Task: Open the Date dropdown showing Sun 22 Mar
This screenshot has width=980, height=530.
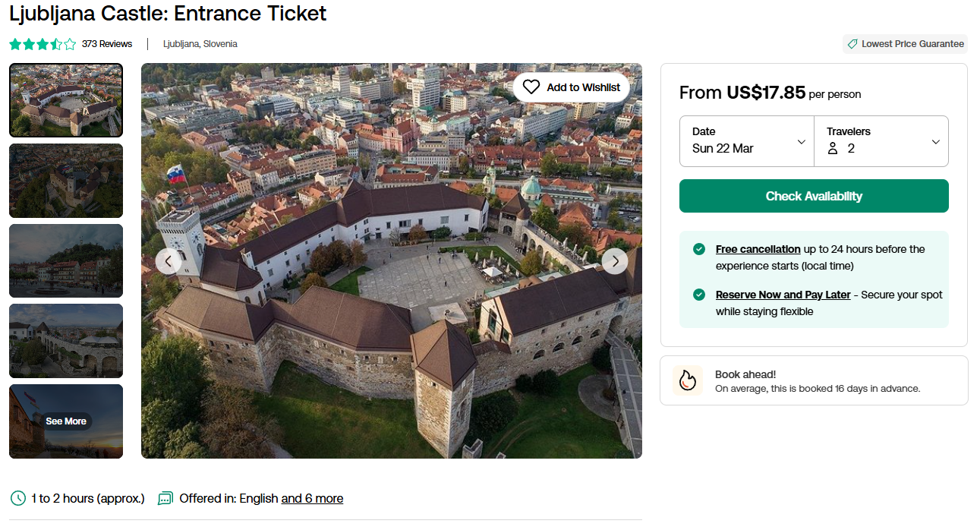Action: coord(746,141)
